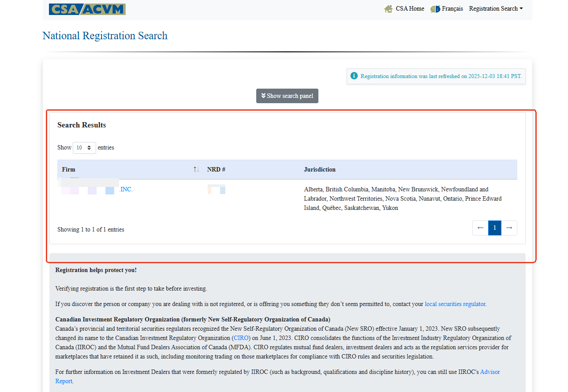Click the Canadian Investment Regulatory Organization heading

(x=193, y=319)
